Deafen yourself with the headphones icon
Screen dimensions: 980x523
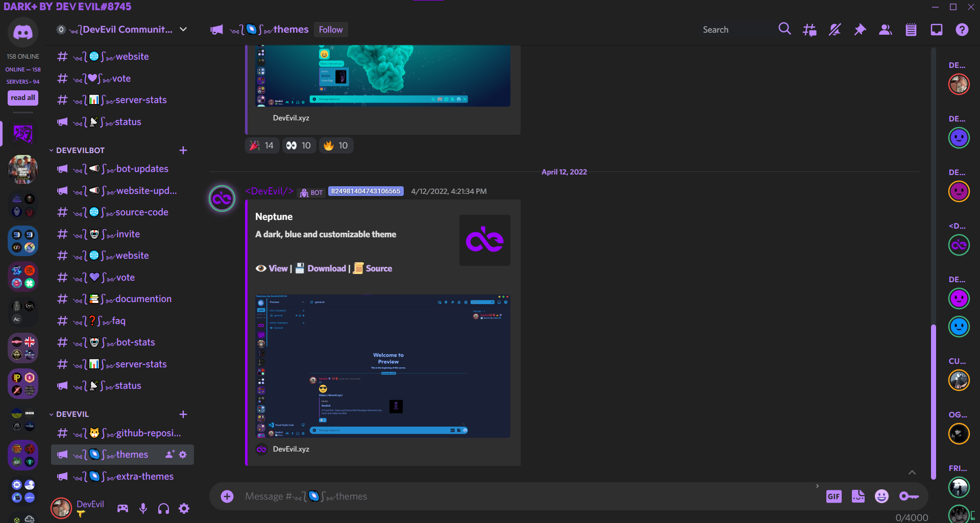(x=163, y=508)
